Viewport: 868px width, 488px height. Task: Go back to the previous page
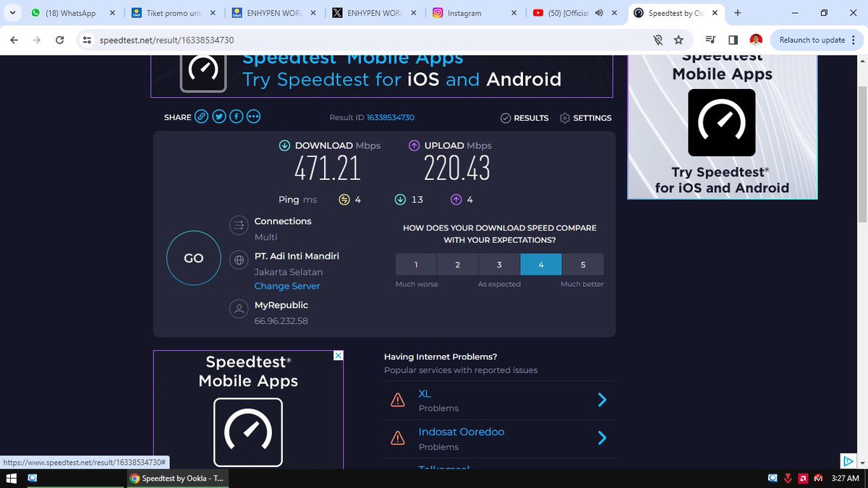coord(14,40)
